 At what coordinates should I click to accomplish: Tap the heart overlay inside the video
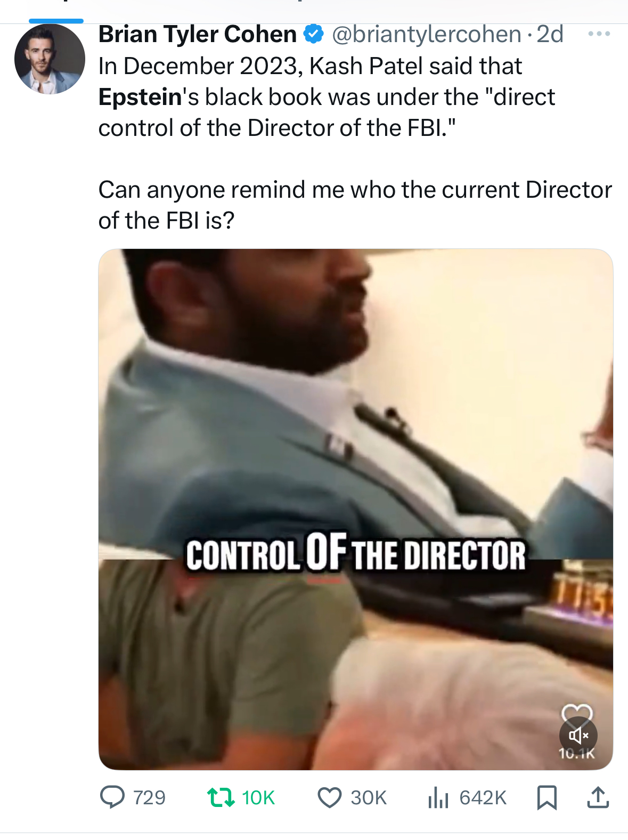tap(577, 712)
